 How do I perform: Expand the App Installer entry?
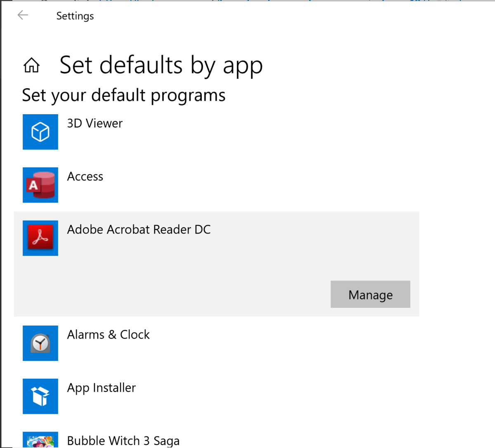pyautogui.click(x=217, y=396)
